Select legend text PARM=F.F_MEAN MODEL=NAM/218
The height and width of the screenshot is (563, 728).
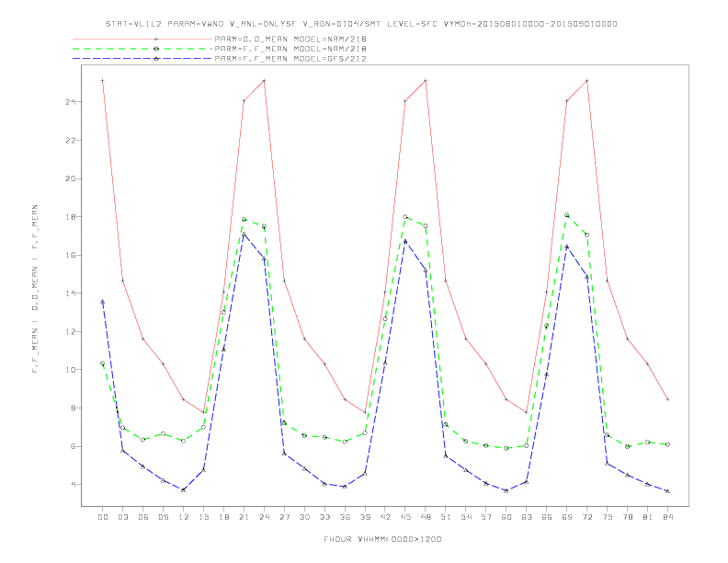(x=290, y=49)
